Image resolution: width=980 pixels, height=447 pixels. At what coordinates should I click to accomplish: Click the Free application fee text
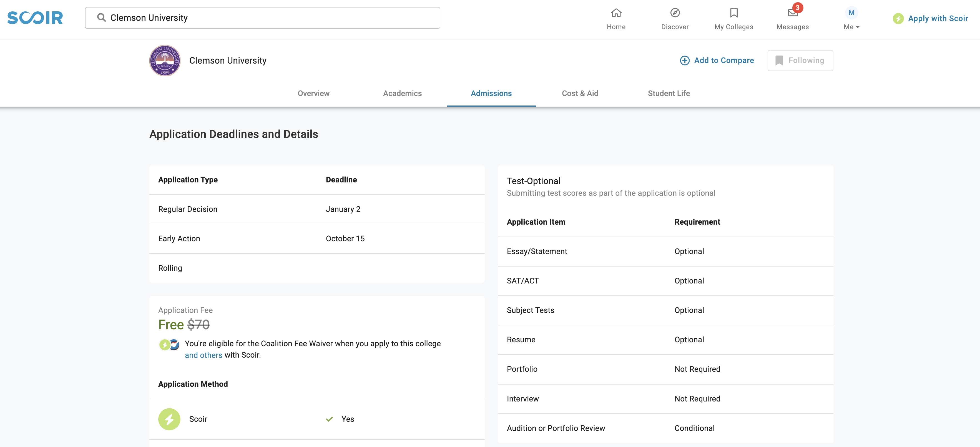[171, 325]
